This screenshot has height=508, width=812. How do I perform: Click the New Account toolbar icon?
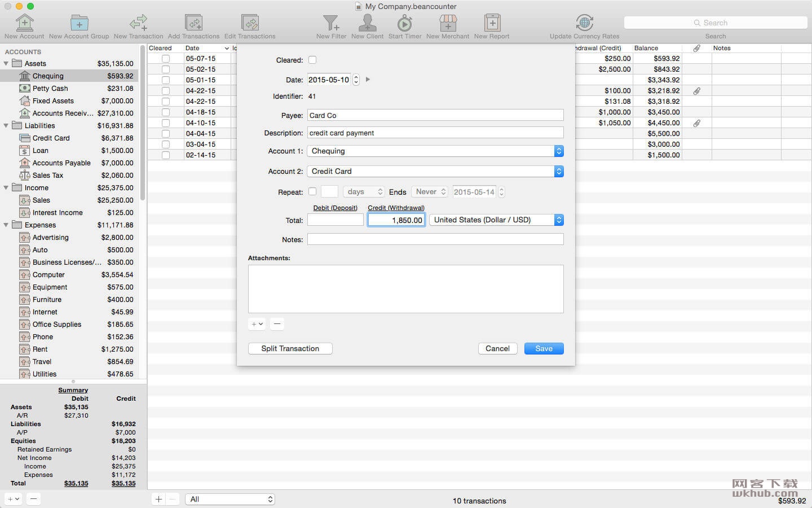[x=24, y=23]
